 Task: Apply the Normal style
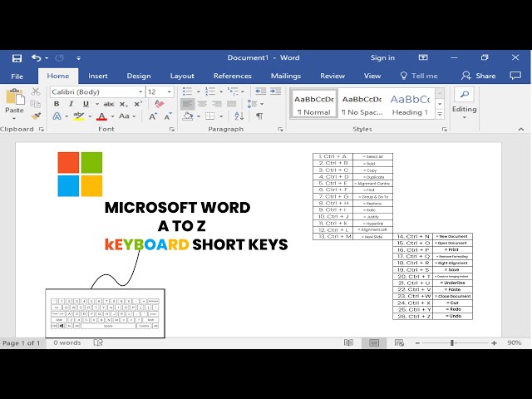click(314, 105)
